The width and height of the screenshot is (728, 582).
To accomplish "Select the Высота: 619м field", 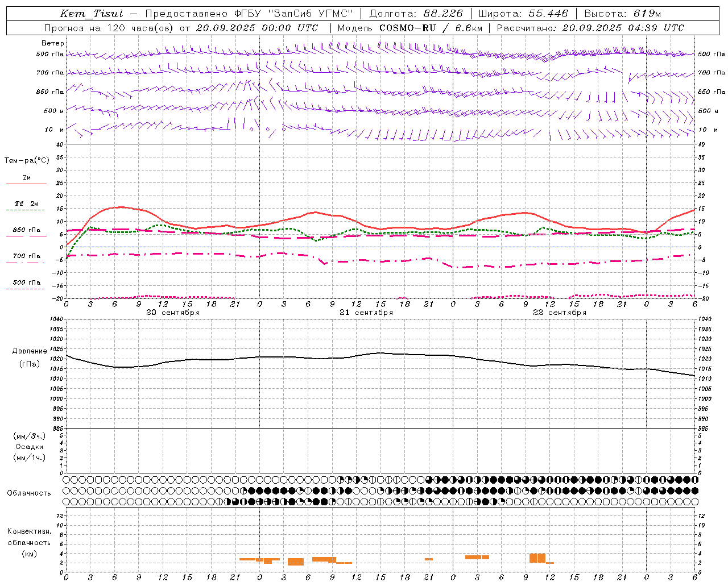I will click(623, 14).
